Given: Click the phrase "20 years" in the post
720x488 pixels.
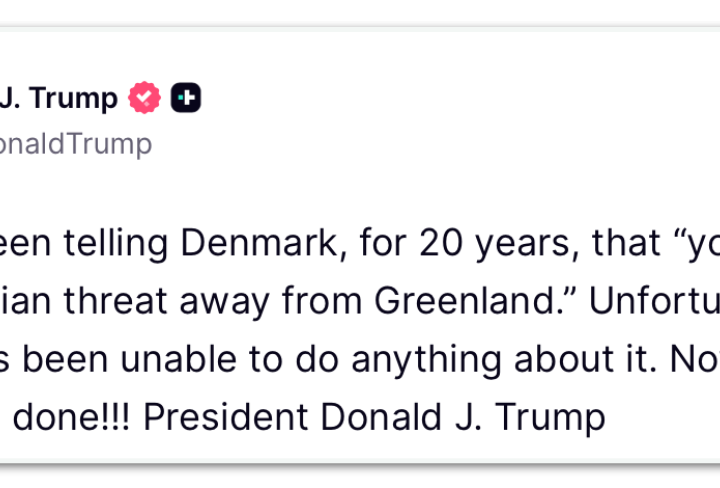Looking at the screenshot, I should pos(485,241).
